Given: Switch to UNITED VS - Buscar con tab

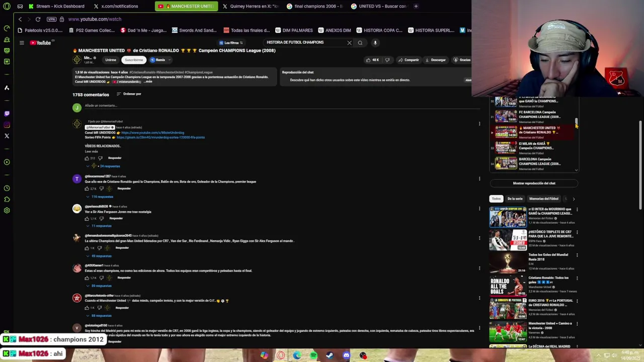Looking at the screenshot, I should [379, 6].
